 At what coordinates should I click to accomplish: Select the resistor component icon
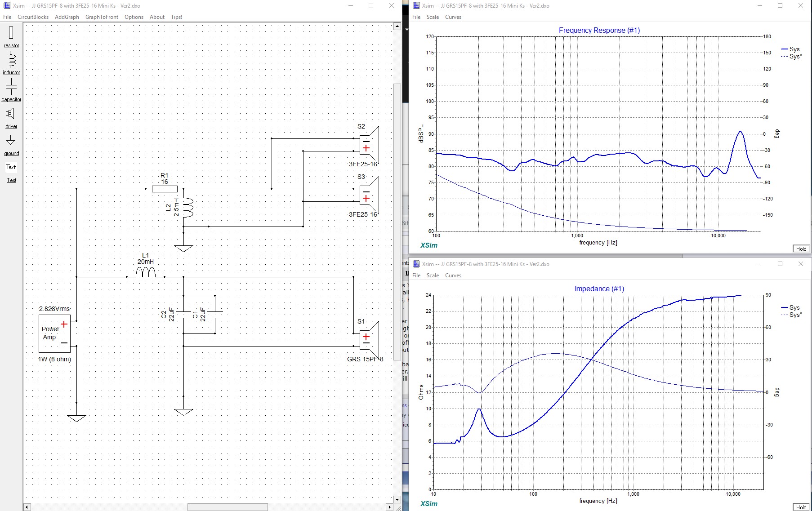(11, 33)
